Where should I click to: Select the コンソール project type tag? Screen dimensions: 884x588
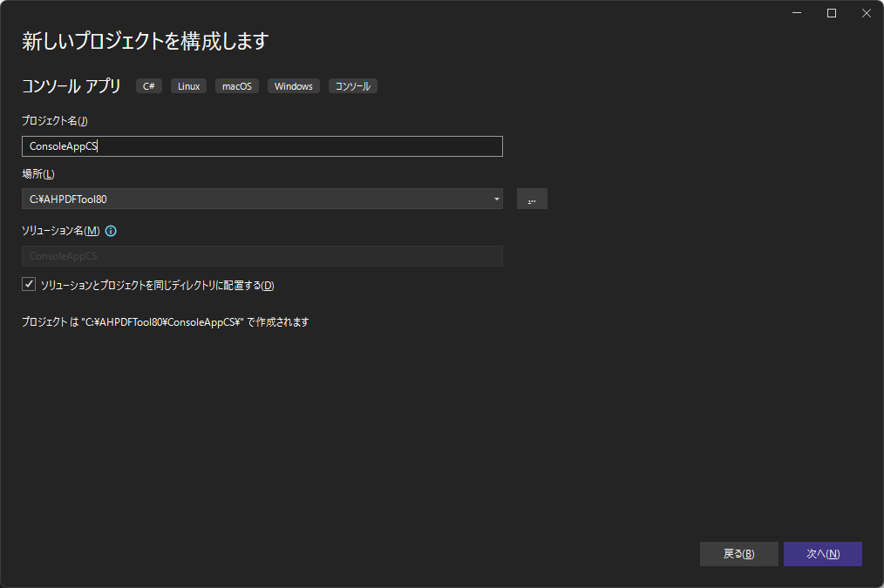[352, 85]
